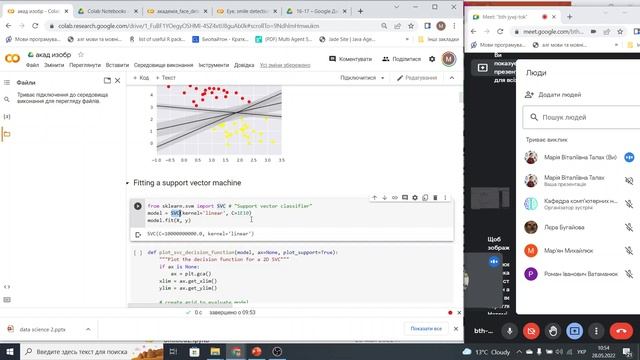Image resolution: width=640 pixels, height=360 pixels.
Task: Move cell down with the arrow icon
Action: (384, 198)
